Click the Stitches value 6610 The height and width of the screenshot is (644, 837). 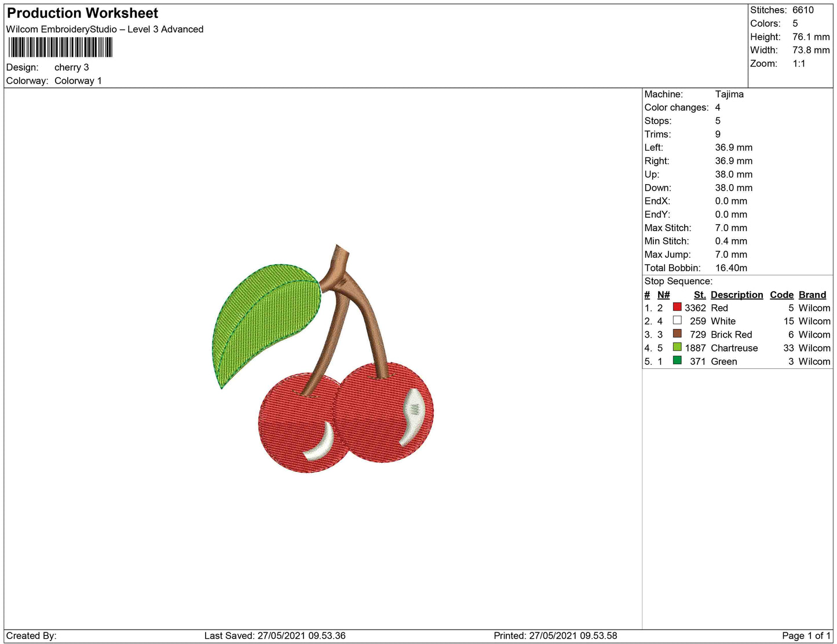tap(803, 10)
